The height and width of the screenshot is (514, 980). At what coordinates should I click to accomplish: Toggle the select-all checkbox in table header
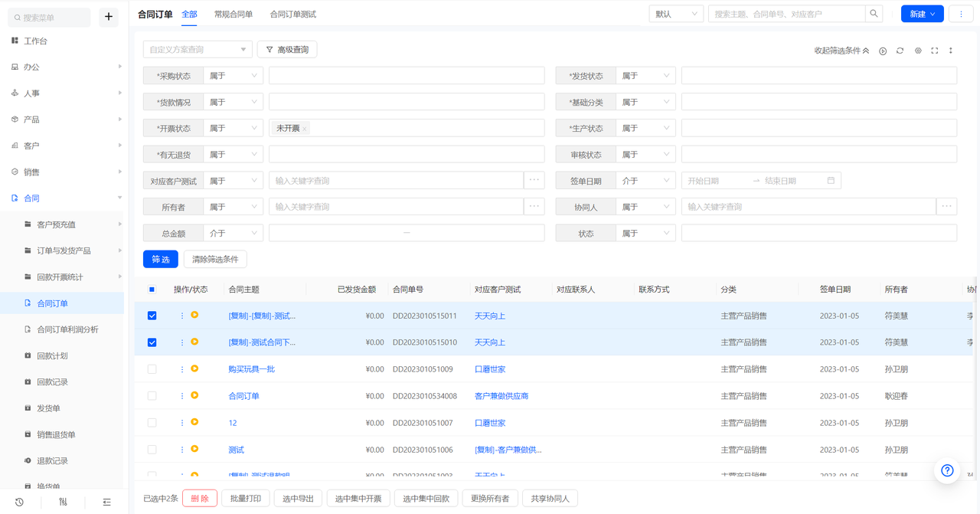tap(152, 290)
